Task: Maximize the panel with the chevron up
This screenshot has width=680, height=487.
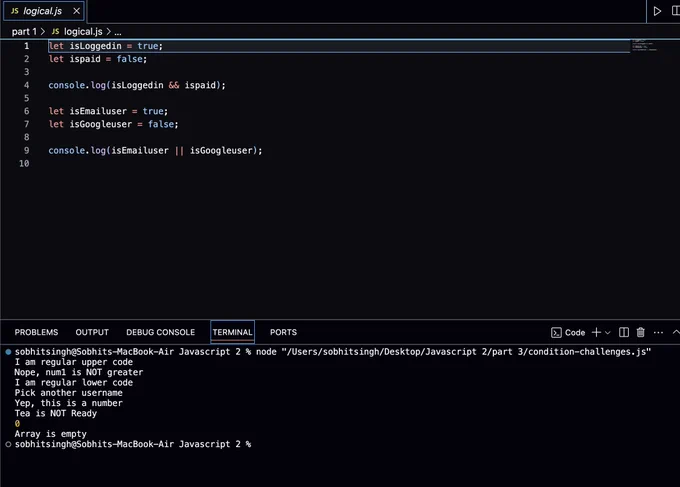Action: [676, 332]
